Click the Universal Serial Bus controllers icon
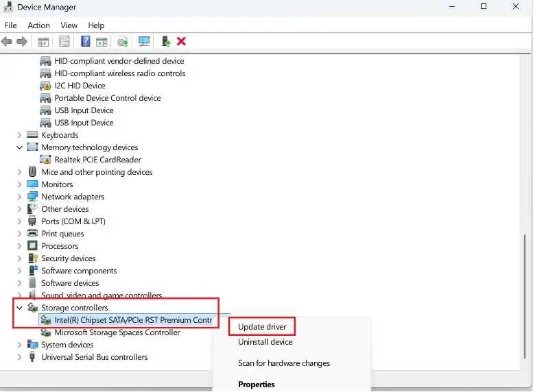 click(32, 356)
